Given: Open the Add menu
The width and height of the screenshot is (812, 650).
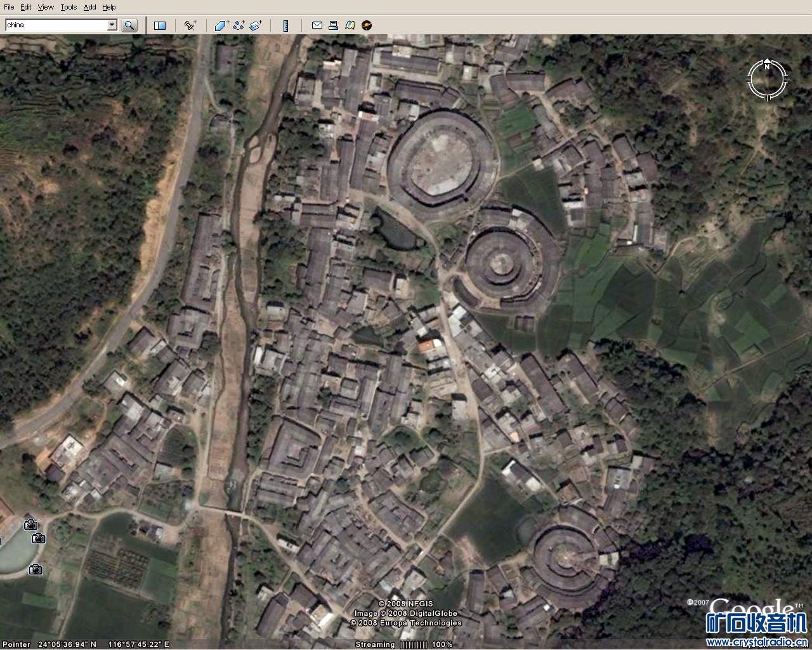Looking at the screenshot, I should 89,7.
